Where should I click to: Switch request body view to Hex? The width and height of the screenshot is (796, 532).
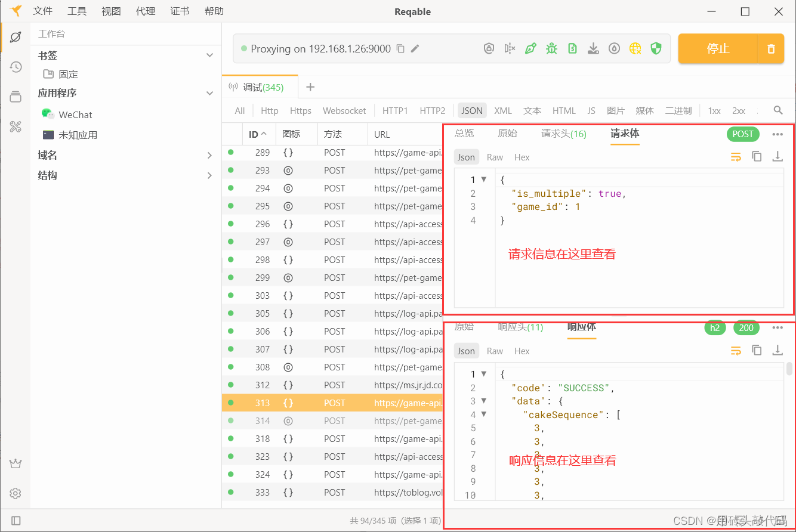point(522,157)
